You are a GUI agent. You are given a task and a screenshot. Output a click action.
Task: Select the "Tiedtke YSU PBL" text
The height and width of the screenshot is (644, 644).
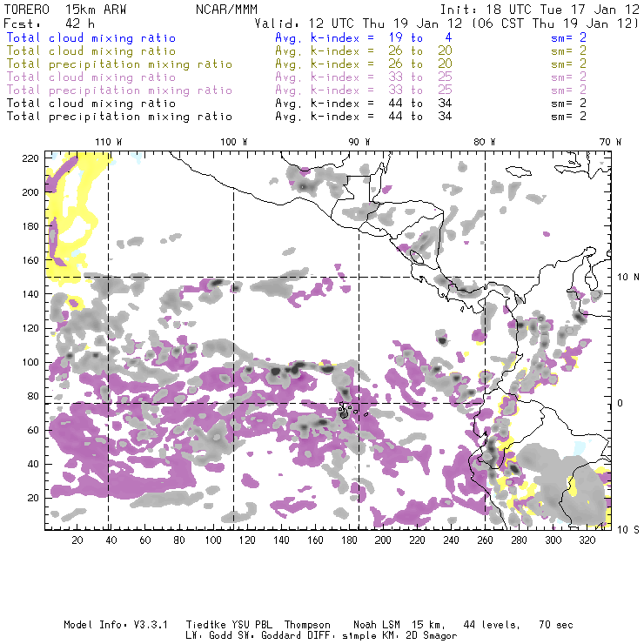click(x=229, y=625)
